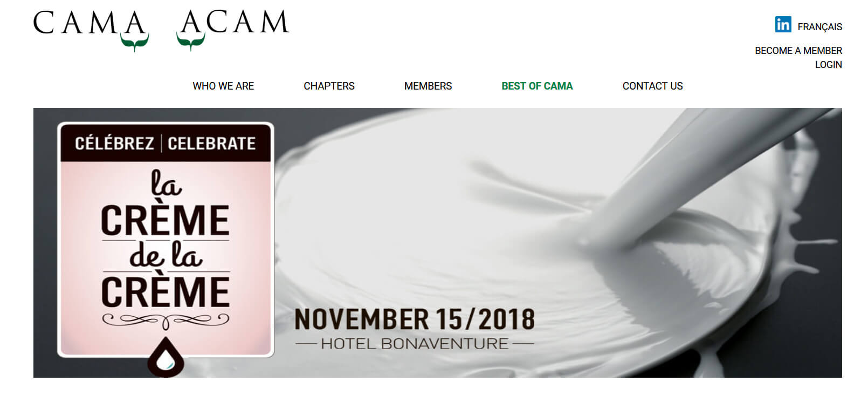This screenshot has height=402, width=868.
Task: Open the BECOME A MEMBER link
Action: [x=798, y=51]
